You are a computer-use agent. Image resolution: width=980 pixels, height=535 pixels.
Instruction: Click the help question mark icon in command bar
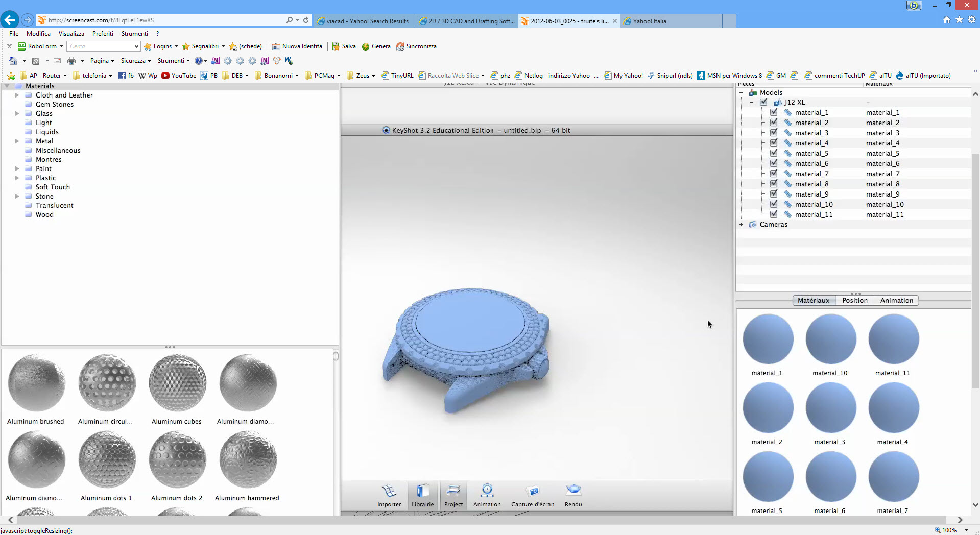[x=199, y=61]
